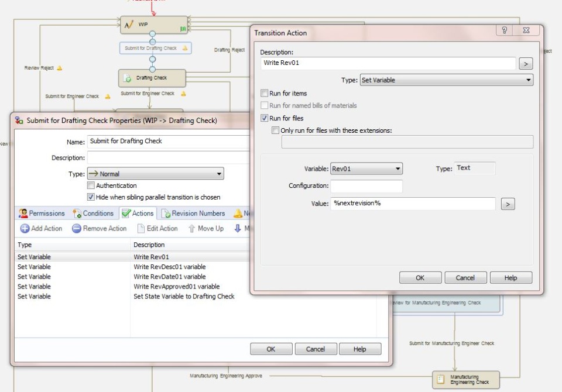Click Help in the Properties dialog
The image size is (562, 392).
coord(360,349)
